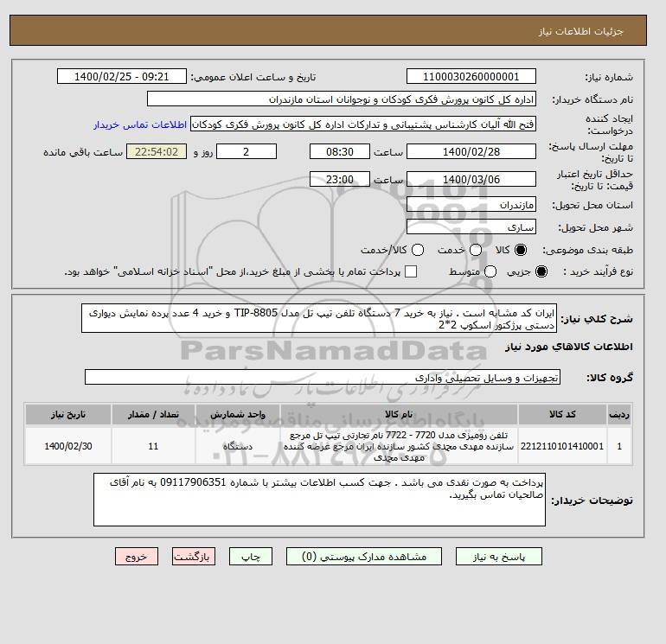The width and height of the screenshot is (666, 644).
Task: Click the پاسخ به نیاز button
Action: (499, 557)
